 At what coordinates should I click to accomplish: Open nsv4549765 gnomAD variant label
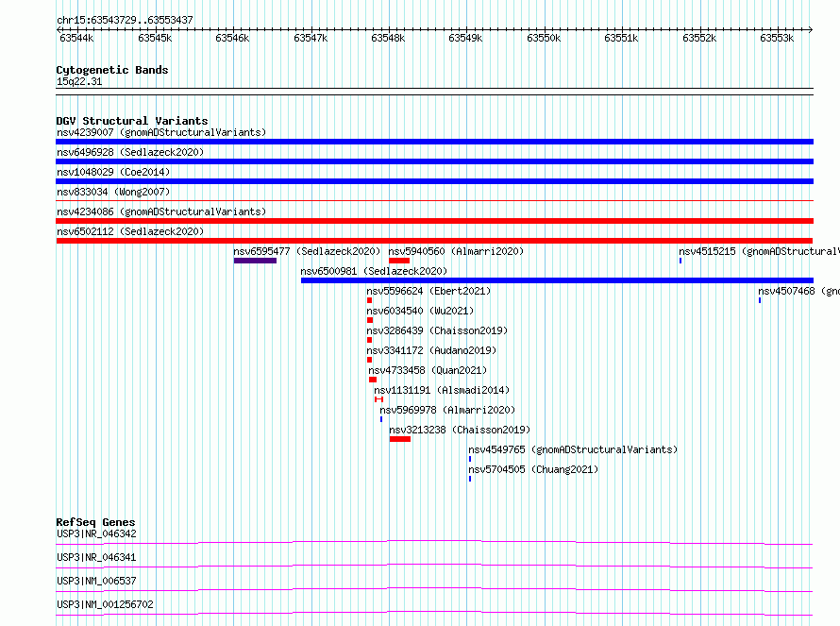point(573,449)
